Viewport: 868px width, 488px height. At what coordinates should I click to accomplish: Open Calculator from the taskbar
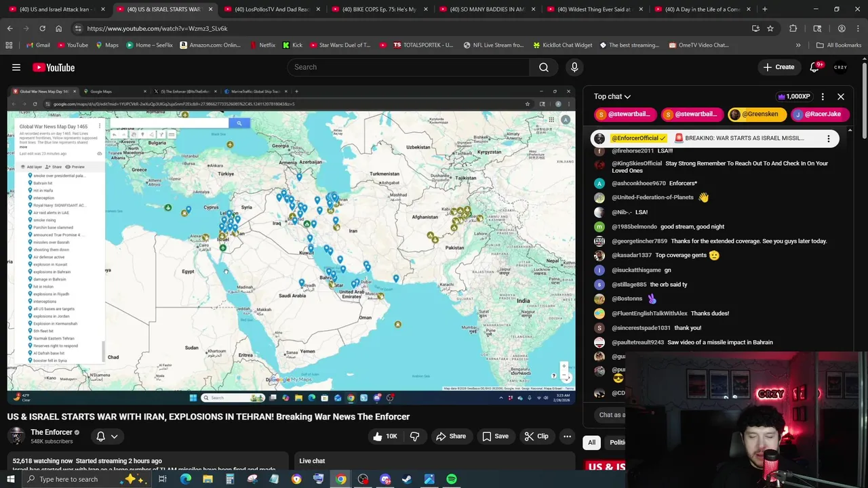coord(230,479)
